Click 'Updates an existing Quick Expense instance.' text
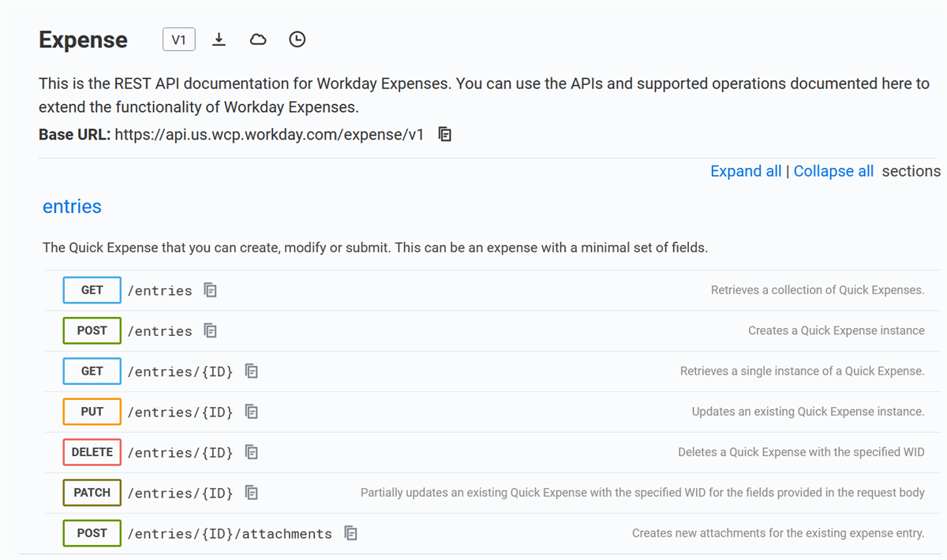This screenshot has height=560, width=947. point(808,412)
